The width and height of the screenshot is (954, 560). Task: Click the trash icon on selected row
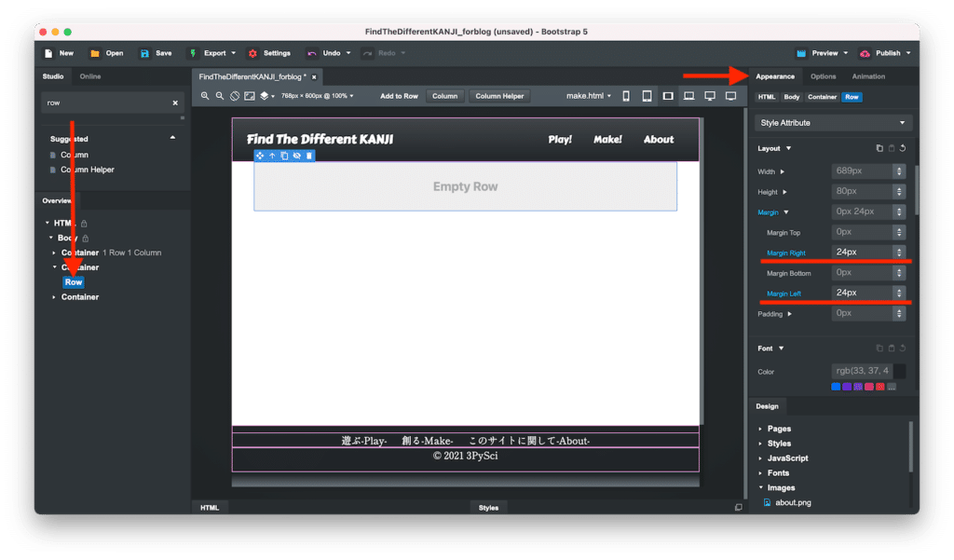[309, 156]
